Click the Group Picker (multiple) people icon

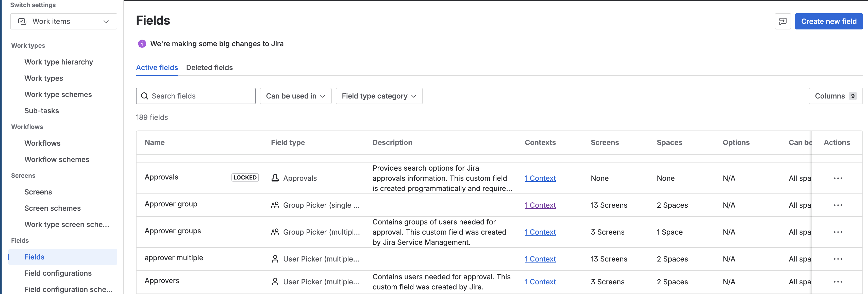point(275,232)
